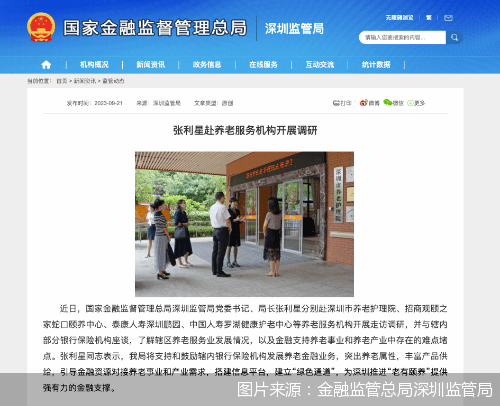The image size is (500, 406).
Task: Click the 深圳监管局 header text
Action: click(294, 29)
